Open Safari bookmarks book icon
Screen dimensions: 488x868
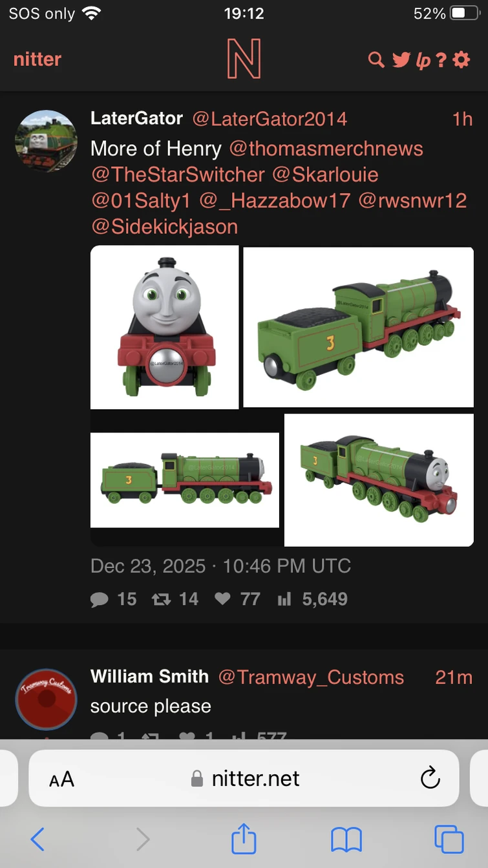click(346, 840)
